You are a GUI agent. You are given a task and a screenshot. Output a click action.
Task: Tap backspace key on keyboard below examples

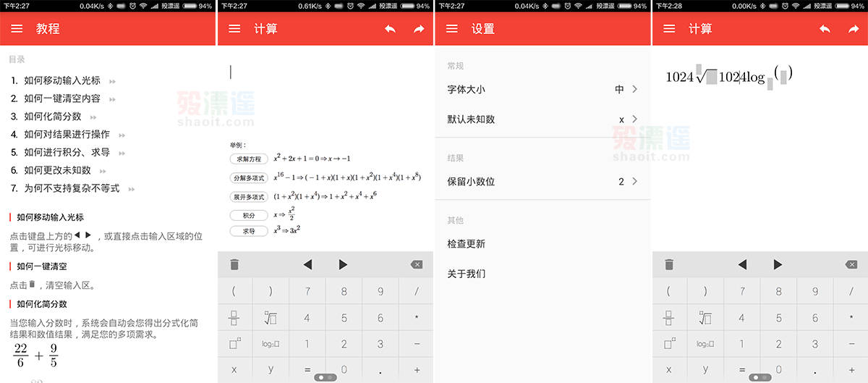(417, 265)
